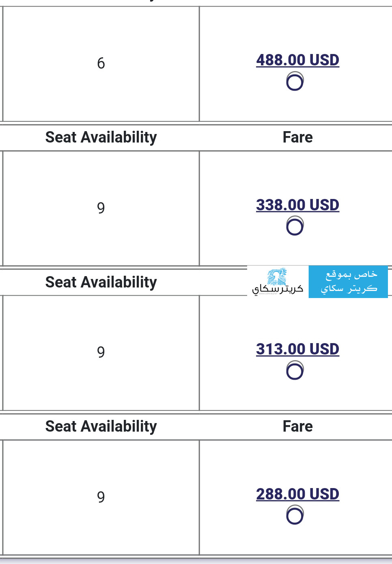Click Seat Availability header above 288.00 USD row

click(101, 426)
